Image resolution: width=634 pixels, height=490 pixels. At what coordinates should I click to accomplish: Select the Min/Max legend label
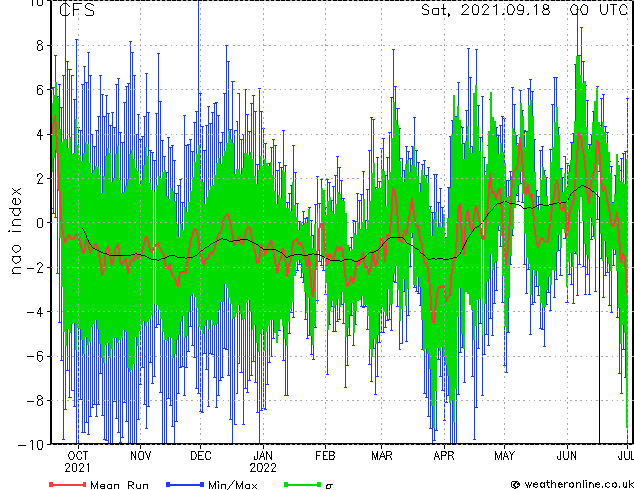232,485
